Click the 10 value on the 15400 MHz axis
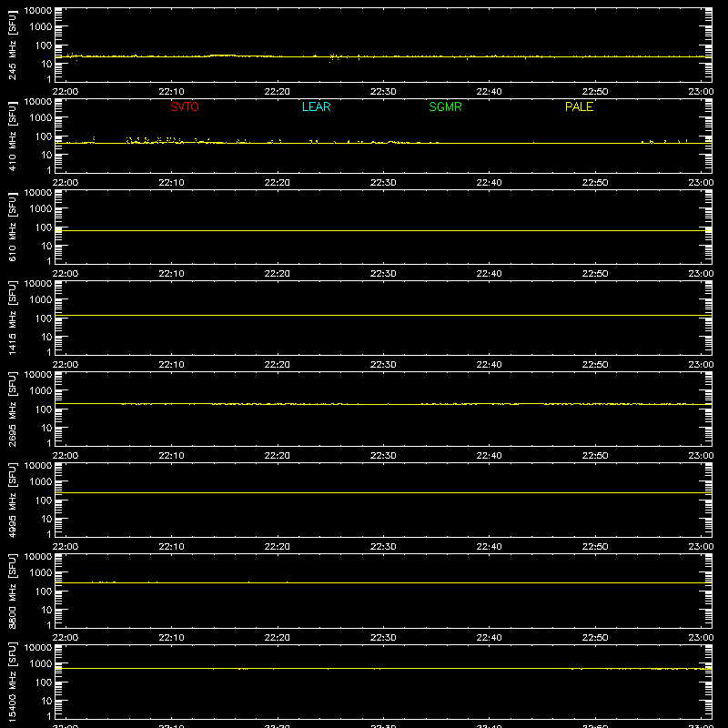This screenshot has height=728, width=728. (x=46, y=701)
